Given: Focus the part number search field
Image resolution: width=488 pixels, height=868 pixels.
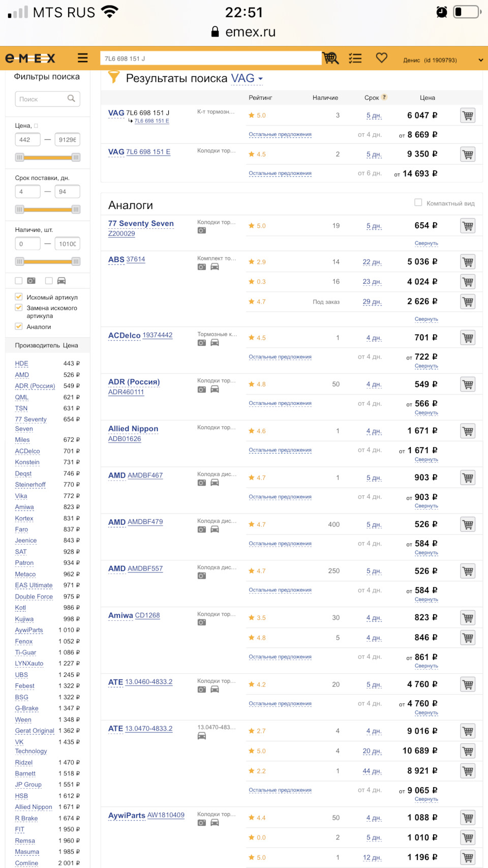Looking at the screenshot, I should point(210,58).
